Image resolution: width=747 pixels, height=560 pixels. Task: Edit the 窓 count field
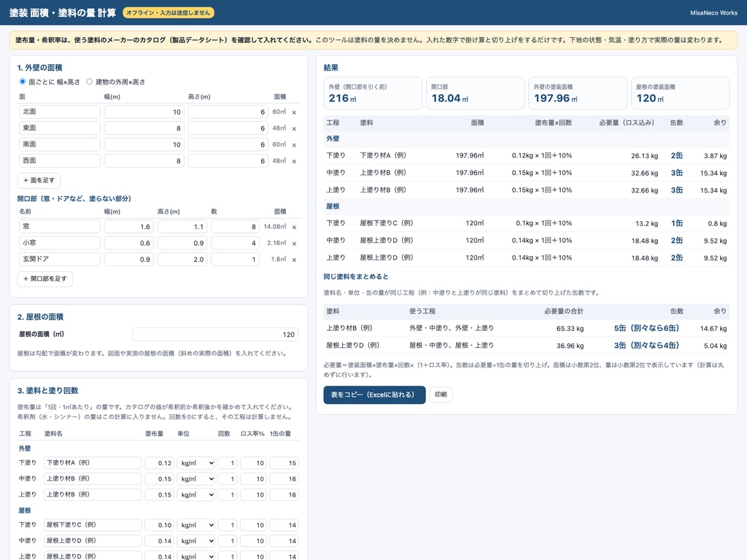tap(235, 227)
